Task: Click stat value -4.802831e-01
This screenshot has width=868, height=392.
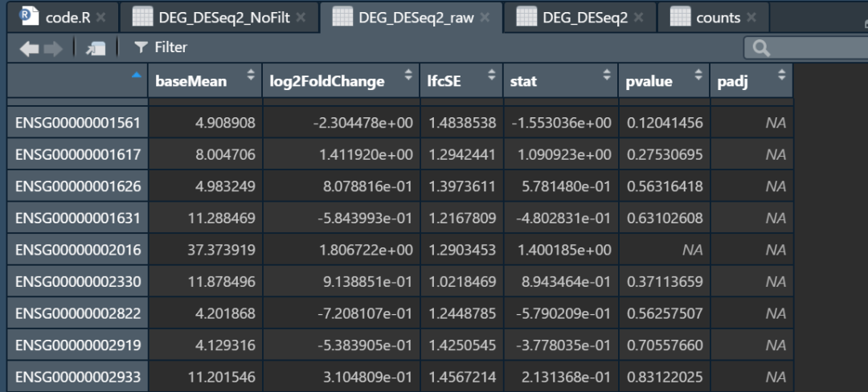Action: coord(564,218)
